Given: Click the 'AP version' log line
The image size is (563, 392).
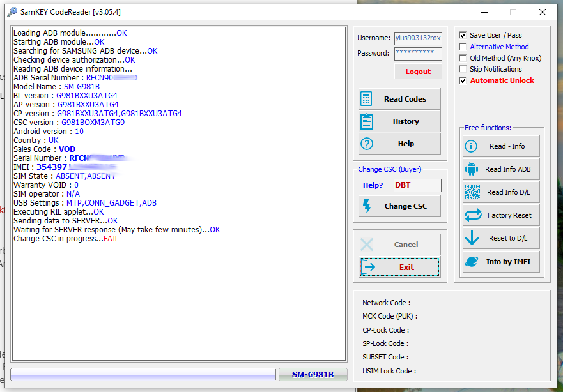Looking at the screenshot, I should coord(66,105).
